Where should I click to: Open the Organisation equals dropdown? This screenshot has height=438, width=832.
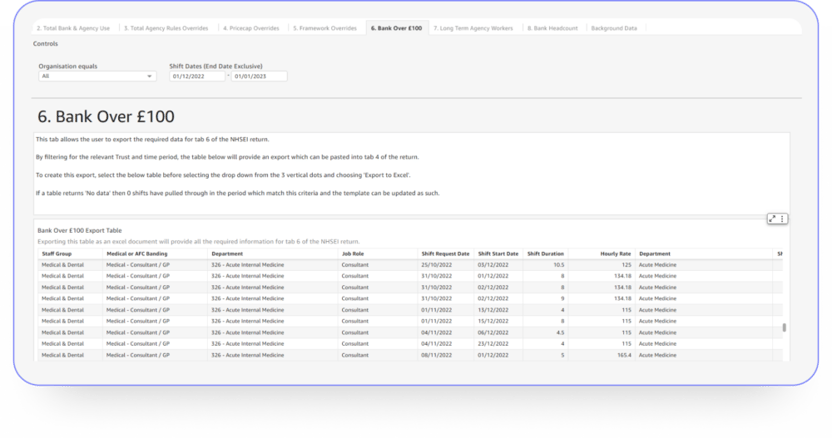point(97,76)
